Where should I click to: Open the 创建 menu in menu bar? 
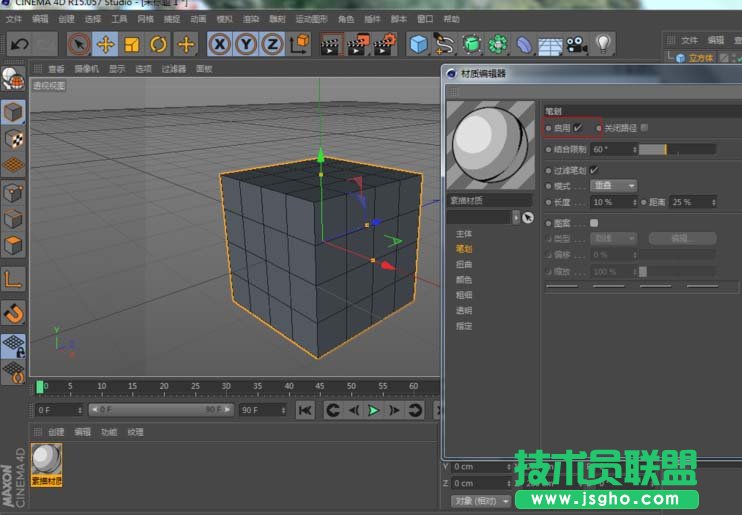pos(66,19)
